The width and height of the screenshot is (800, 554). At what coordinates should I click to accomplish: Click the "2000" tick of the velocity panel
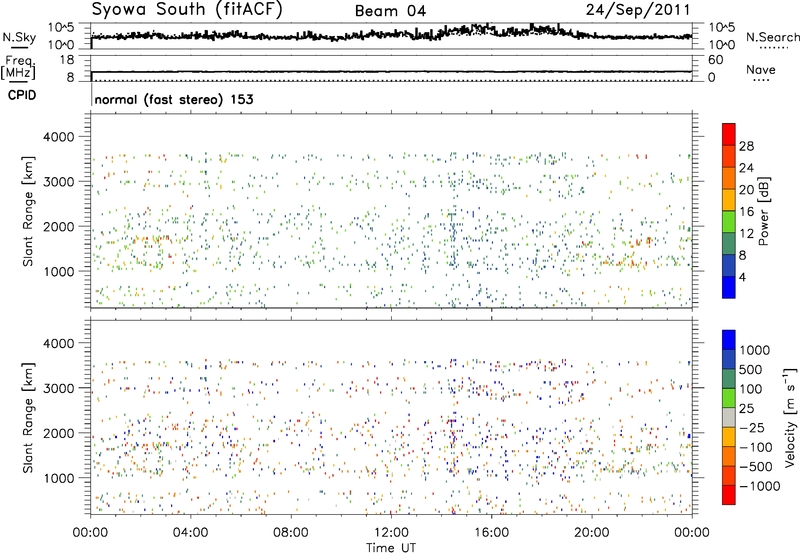pos(58,433)
